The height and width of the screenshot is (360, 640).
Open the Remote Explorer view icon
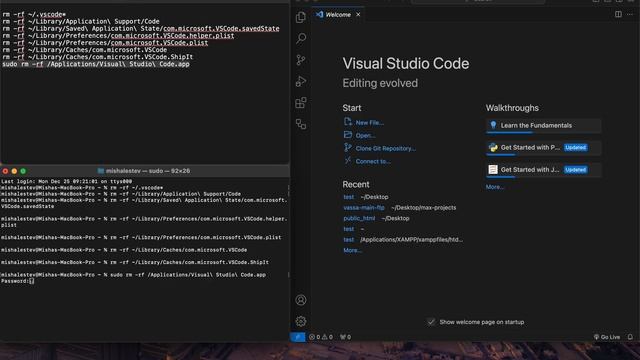(301, 124)
